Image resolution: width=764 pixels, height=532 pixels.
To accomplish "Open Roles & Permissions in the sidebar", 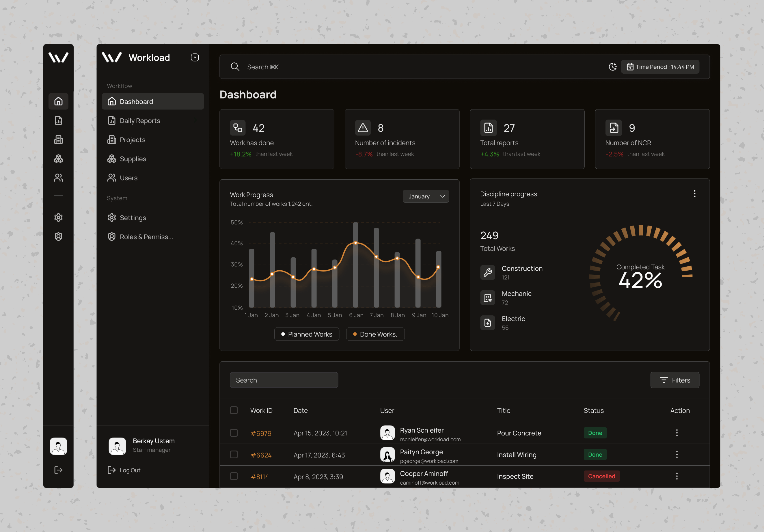I will pos(153,237).
